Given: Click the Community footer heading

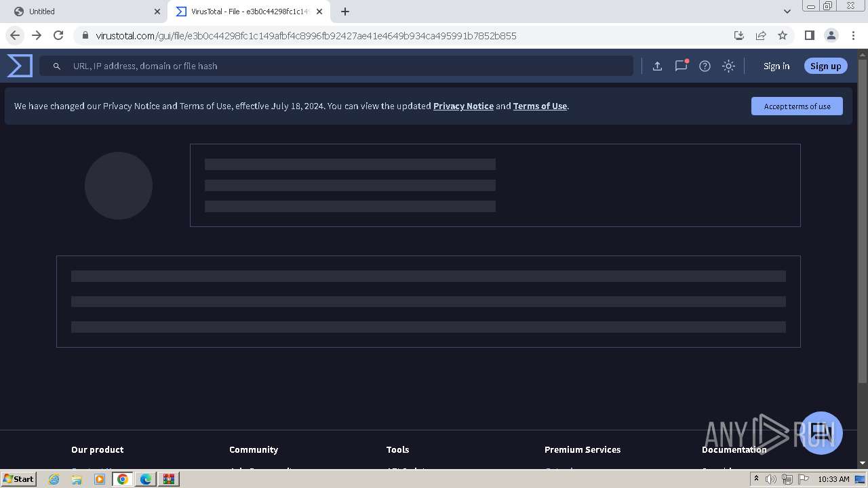Looking at the screenshot, I should [254, 449].
